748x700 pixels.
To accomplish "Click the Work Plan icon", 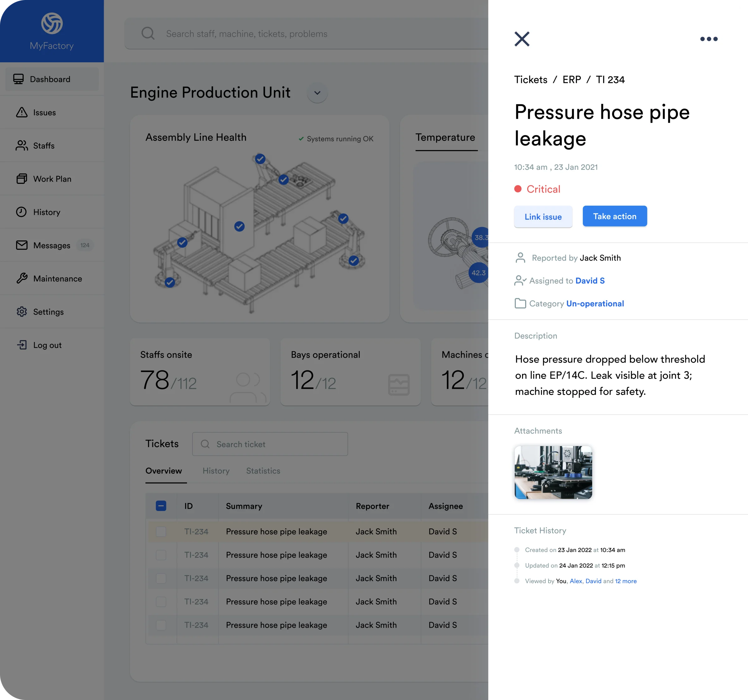I will pos(22,179).
